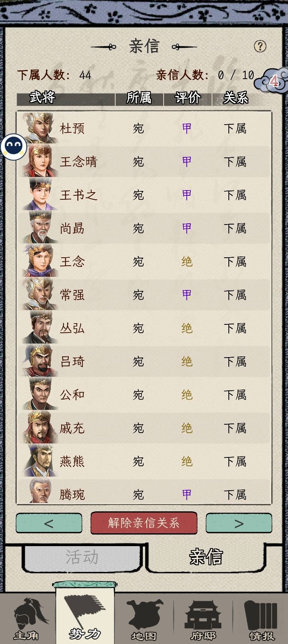Open the 地图 map navigation icon
The image size is (288, 644).
(144, 619)
